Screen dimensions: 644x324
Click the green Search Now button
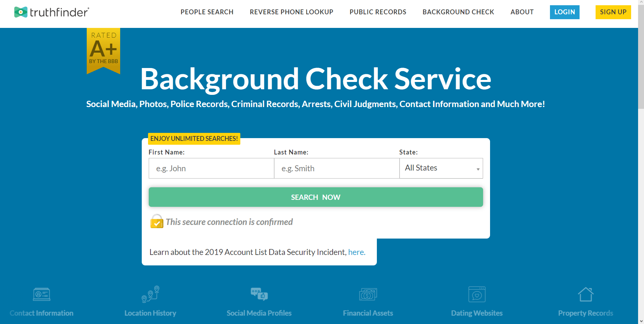click(316, 197)
